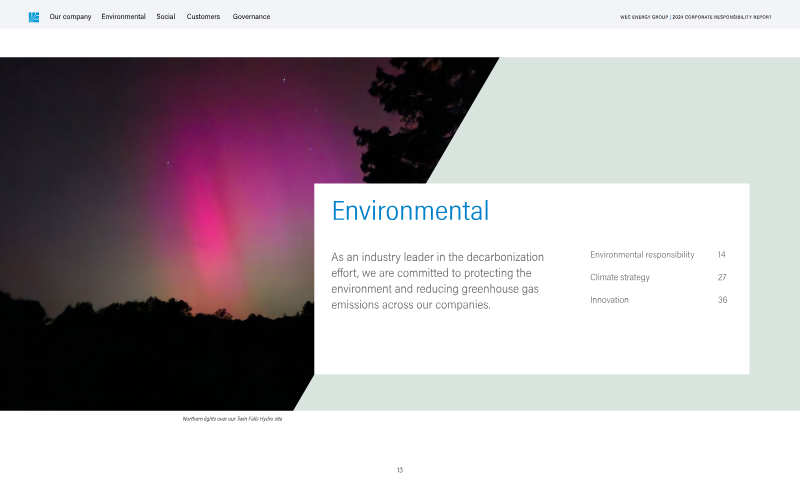Viewport: 800px width, 485px height.
Task: Select the Northern lights photo caption
Action: coord(232,419)
